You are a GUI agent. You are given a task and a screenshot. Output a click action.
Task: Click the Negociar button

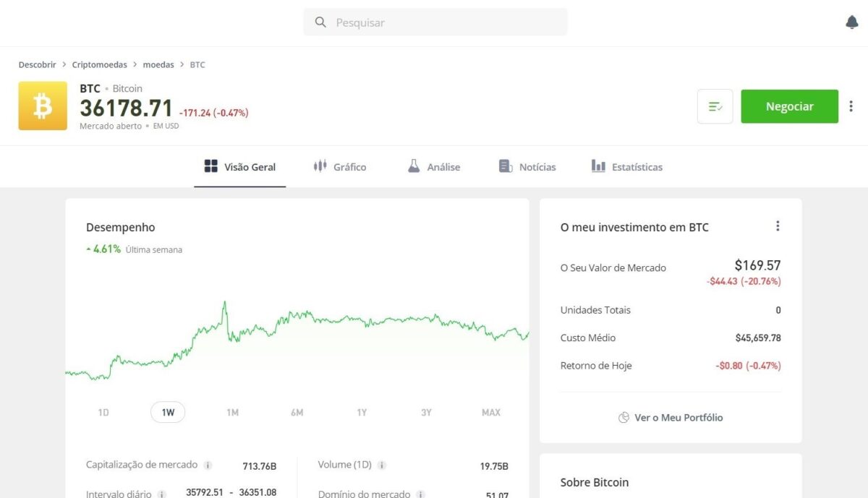(x=790, y=106)
